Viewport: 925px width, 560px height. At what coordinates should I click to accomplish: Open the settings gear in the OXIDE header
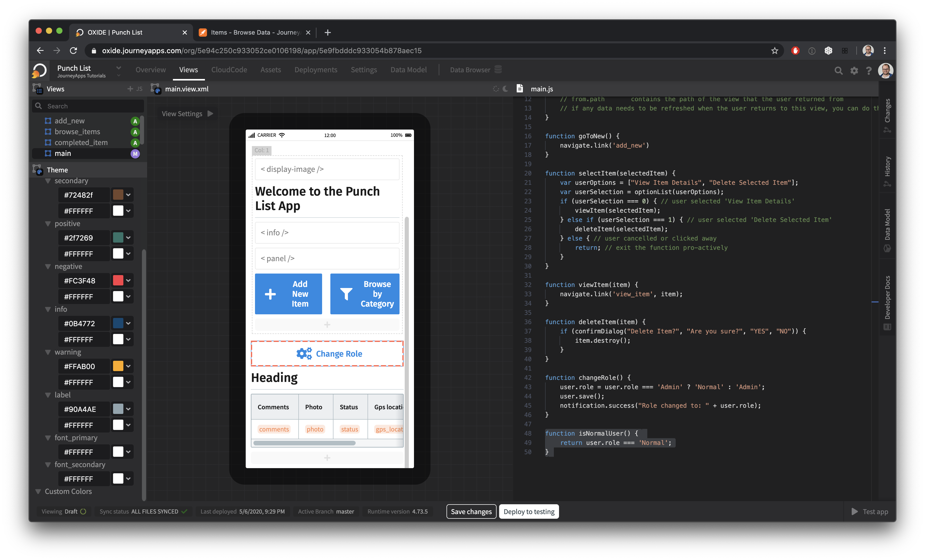pyautogui.click(x=854, y=70)
